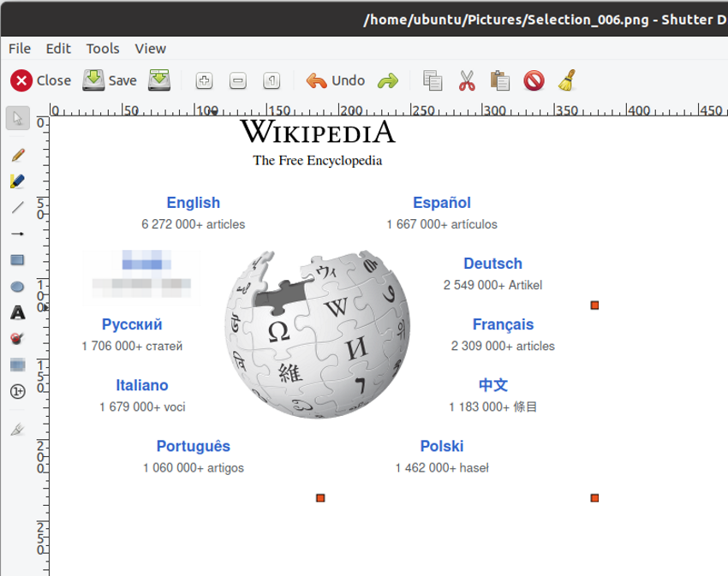
Task: Click the Italiano link in the image
Action: pyautogui.click(x=141, y=385)
